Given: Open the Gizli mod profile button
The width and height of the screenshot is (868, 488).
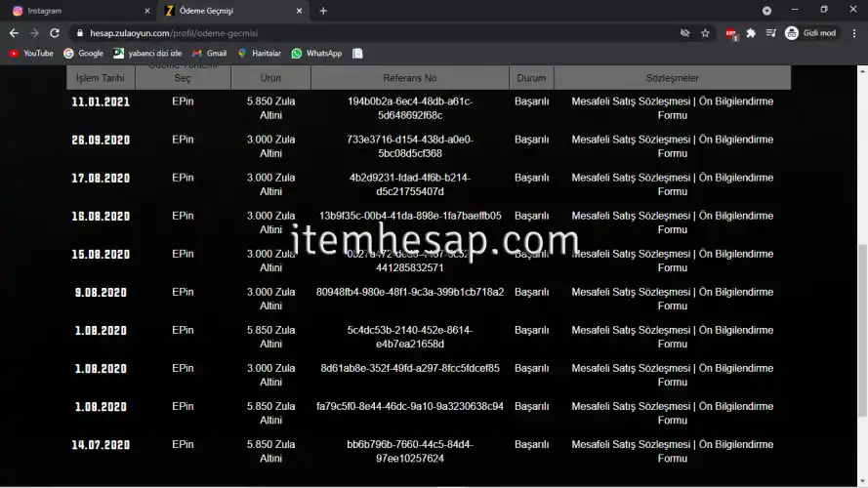Looking at the screenshot, I should pyautogui.click(x=811, y=32).
